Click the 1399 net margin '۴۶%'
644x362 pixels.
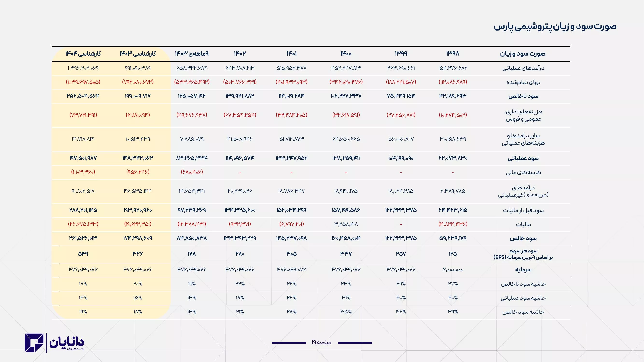tap(401, 312)
